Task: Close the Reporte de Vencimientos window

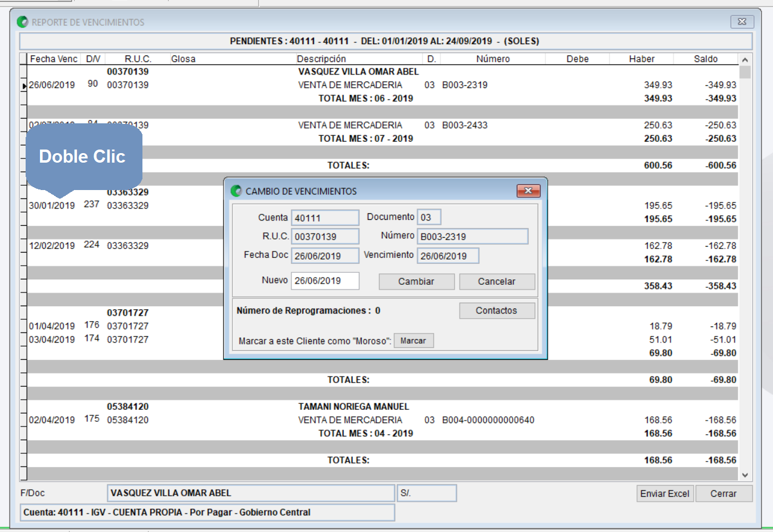Action: tap(741, 22)
